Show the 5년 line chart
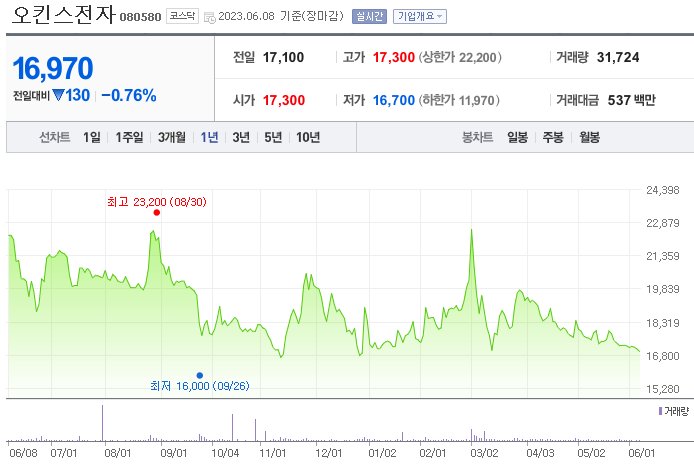694x475 pixels. click(x=273, y=137)
